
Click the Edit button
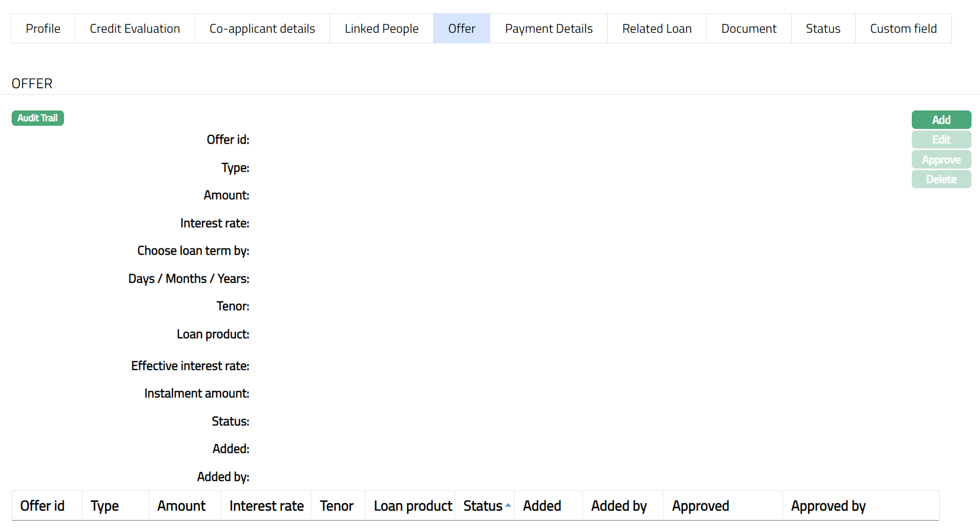pyautogui.click(x=941, y=140)
